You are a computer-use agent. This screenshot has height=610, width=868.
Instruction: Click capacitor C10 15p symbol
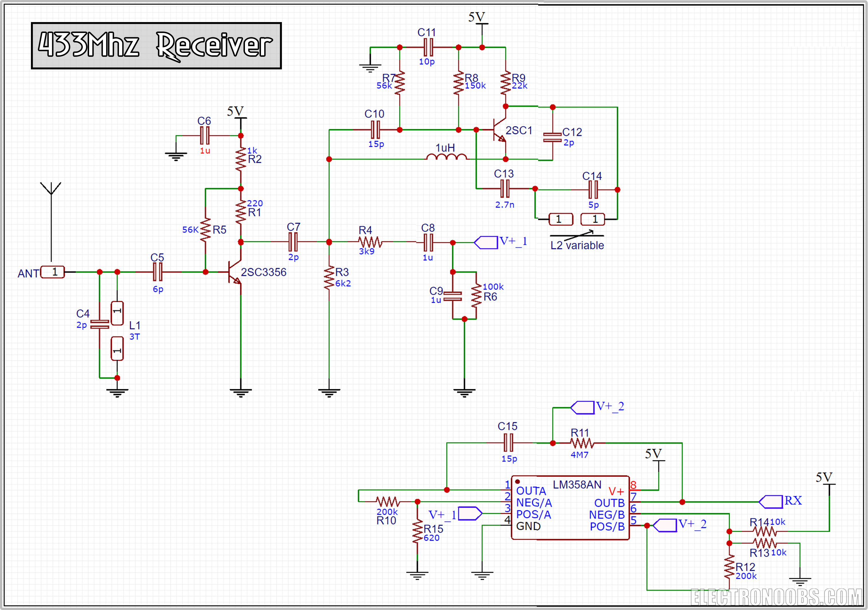375,130
